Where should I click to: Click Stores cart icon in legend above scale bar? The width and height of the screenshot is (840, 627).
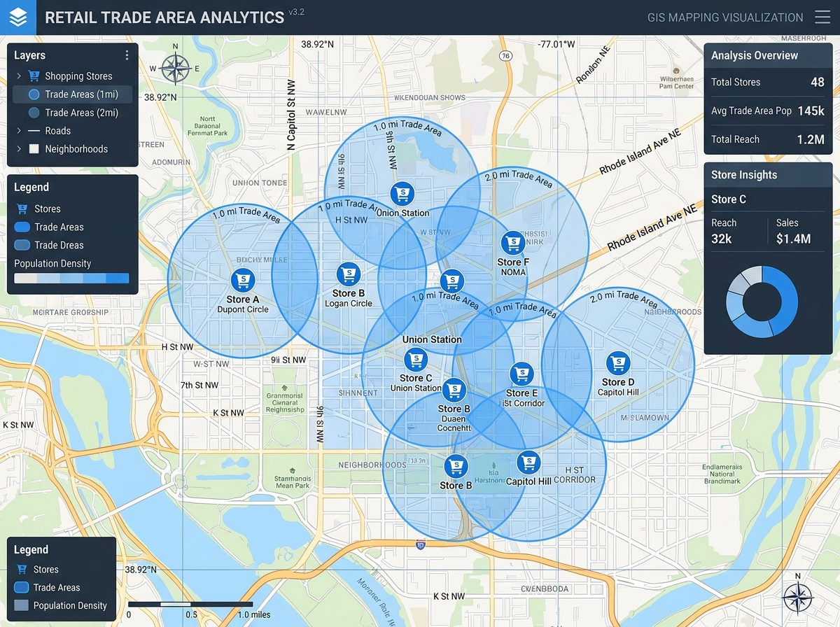(21, 569)
